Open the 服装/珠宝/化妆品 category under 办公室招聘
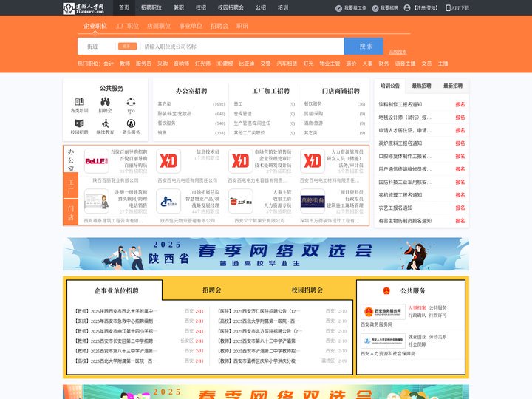The width and height of the screenshot is (532, 399). (x=174, y=114)
